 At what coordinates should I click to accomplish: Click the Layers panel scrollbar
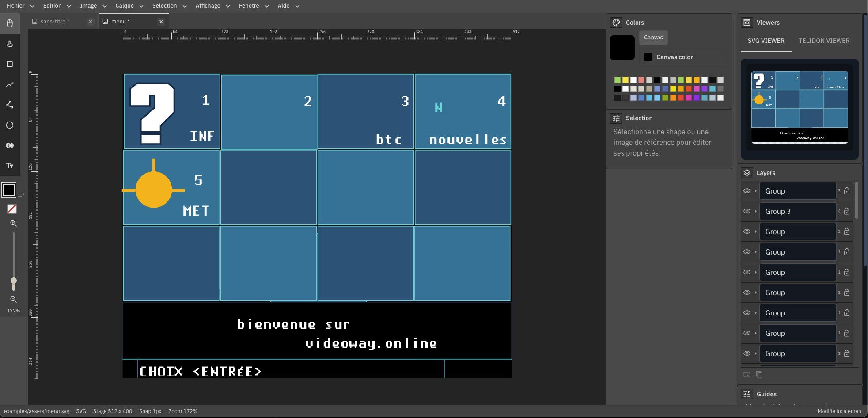(857, 200)
